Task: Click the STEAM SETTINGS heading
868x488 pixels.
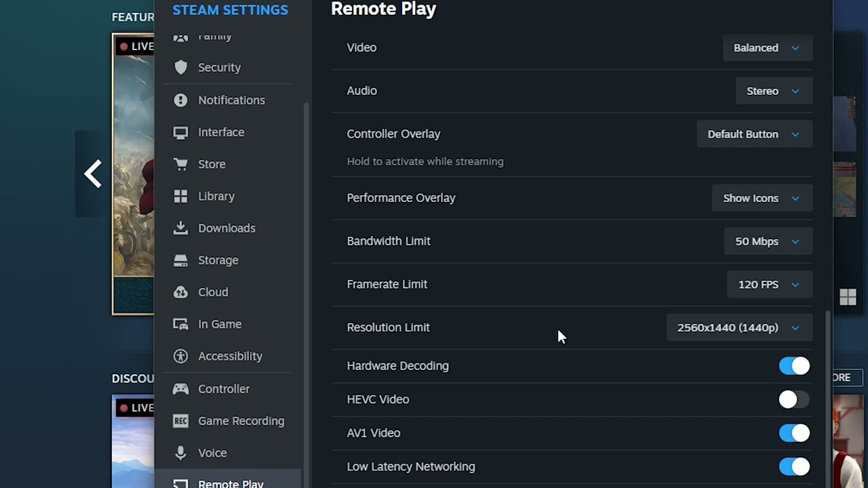Action: pyautogui.click(x=230, y=9)
